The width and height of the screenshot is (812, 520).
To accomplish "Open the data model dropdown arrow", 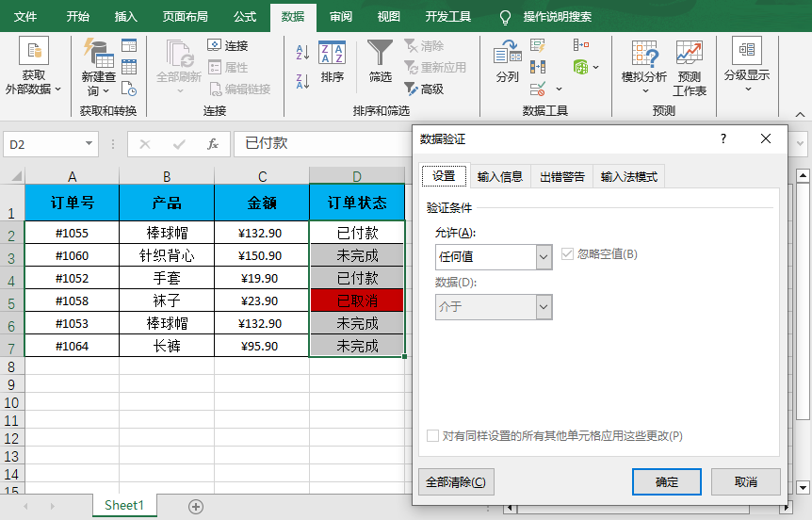I will tap(596, 67).
